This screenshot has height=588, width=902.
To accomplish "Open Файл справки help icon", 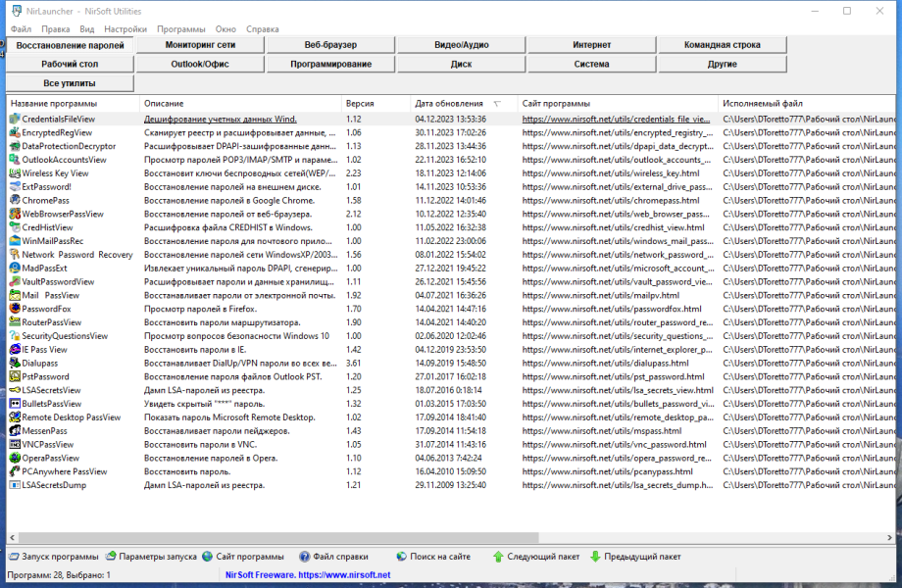I will pyautogui.click(x=304, y=557).
